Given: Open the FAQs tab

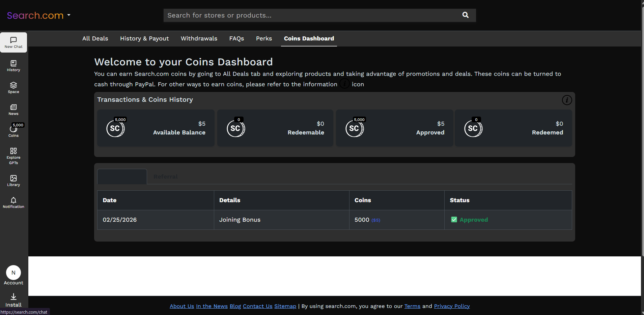Looking at the screenshot, I should pos(236,38).
